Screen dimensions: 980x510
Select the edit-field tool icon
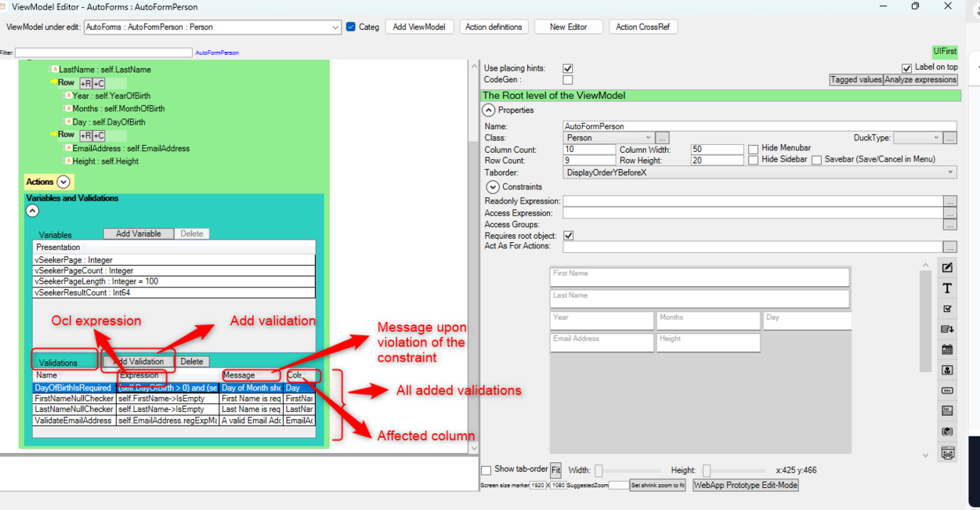coord(947,268)
